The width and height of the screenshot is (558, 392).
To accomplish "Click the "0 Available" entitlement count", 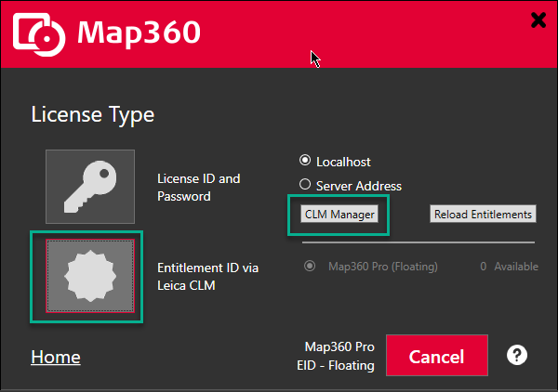I will pos(509,267).
